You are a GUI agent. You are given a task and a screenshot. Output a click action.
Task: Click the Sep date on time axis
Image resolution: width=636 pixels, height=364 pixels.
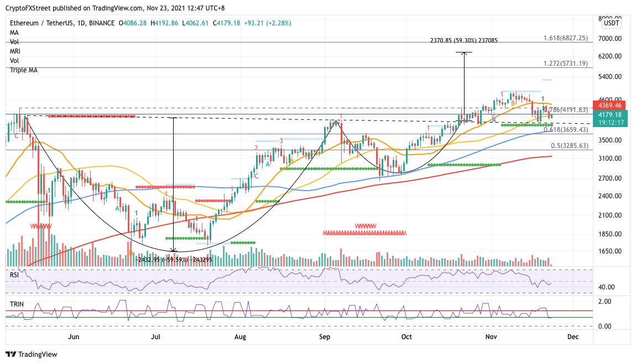tap(325, 337)
